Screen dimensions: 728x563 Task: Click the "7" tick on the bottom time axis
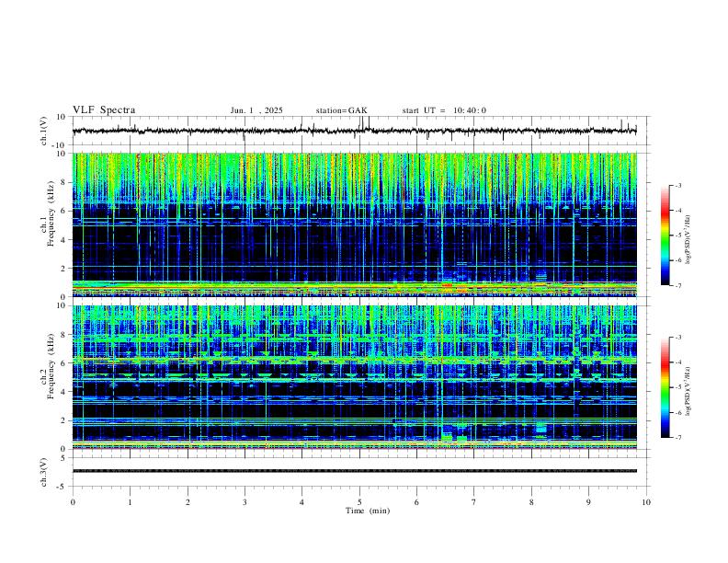coord(474,502)
